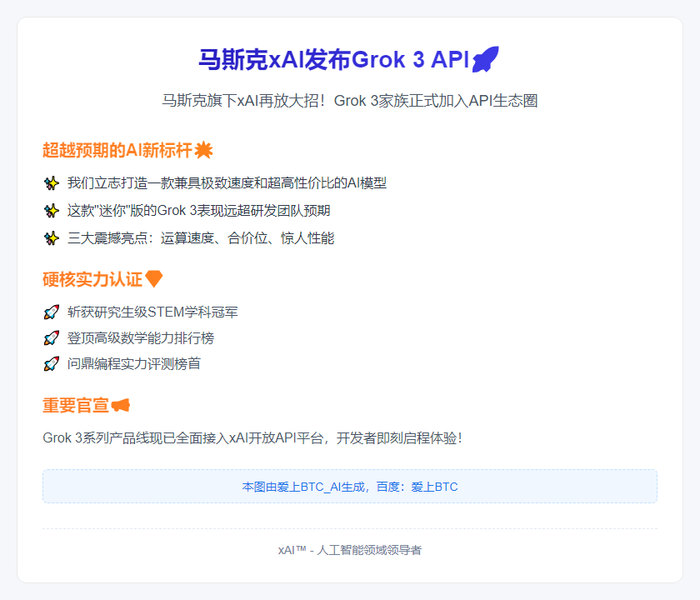Click the line 斩获研究生级STEM学科冠军

point(152,312)
